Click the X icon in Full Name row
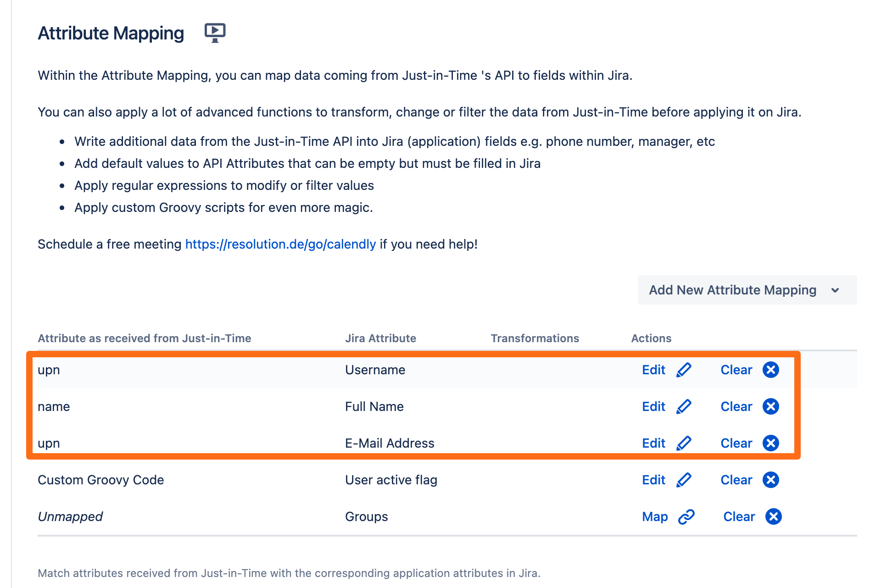881x588 pixels. 771,406
